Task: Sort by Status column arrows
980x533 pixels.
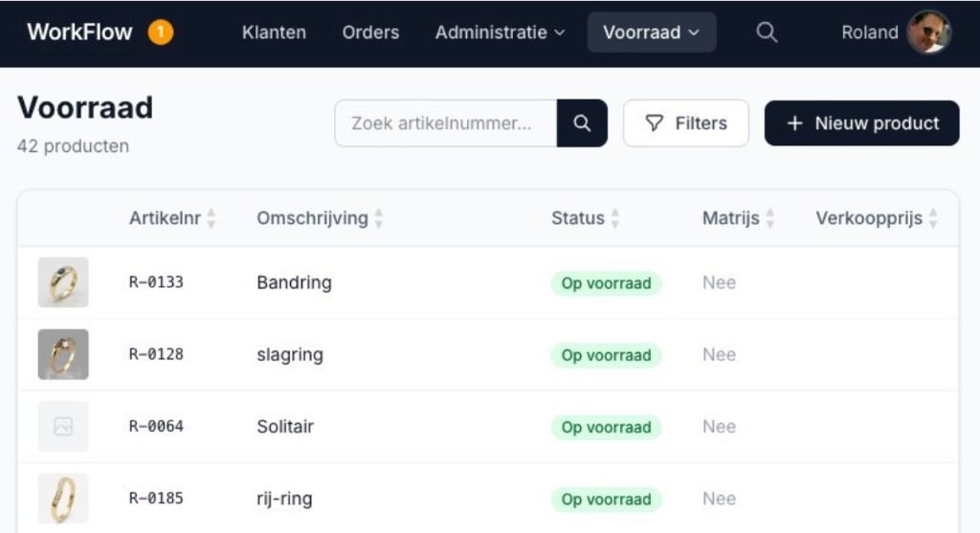Action: pyautogui.click(x=615, y=218)
